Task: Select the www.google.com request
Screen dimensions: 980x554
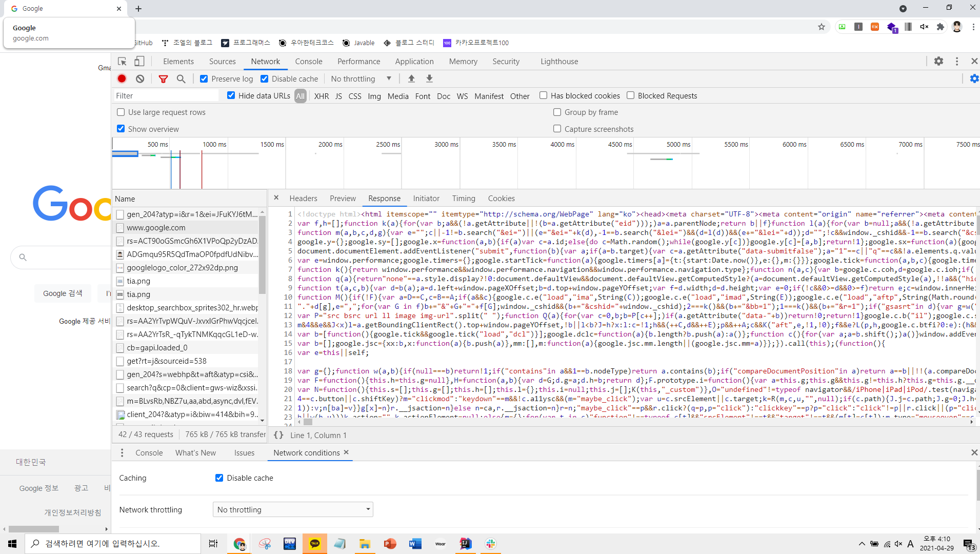Action: coord(156,227)
